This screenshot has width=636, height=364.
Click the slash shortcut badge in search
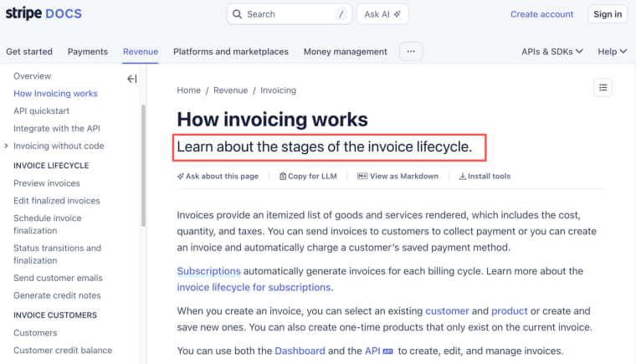click(x=341, y=14)
